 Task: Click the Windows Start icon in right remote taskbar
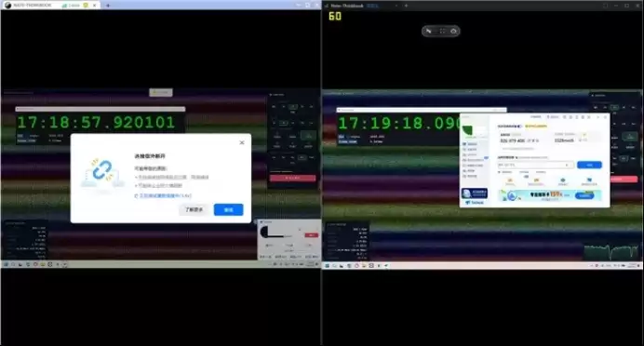(x=328, y=266)
